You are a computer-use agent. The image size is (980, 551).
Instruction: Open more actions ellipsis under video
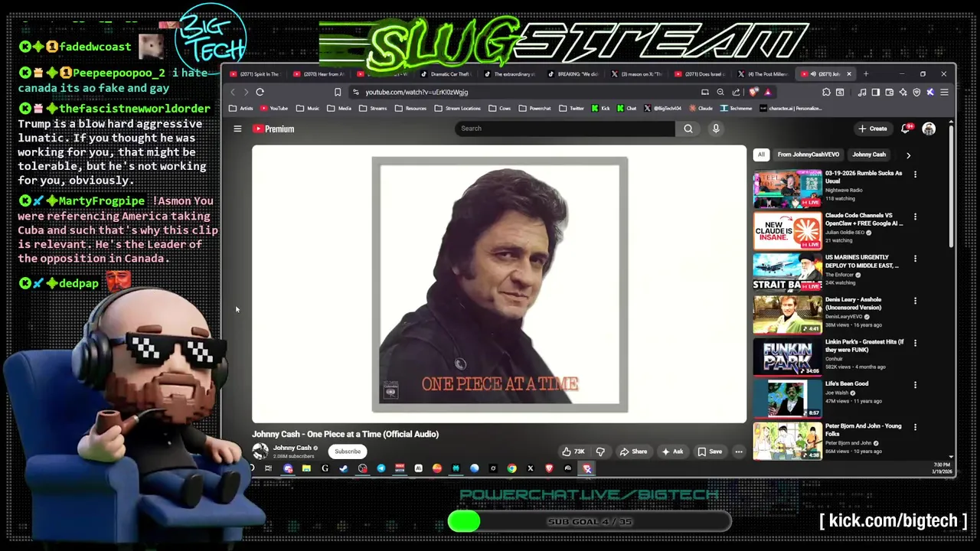tap(739, 452)
